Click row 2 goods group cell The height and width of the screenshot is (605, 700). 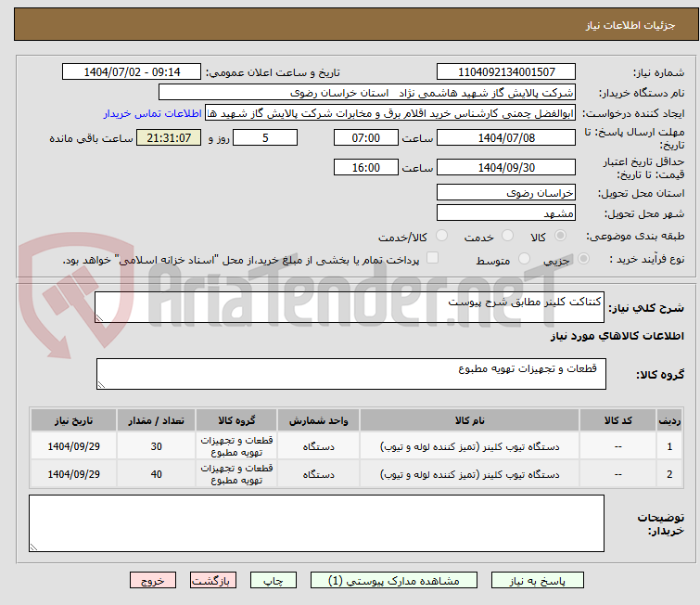[x=236, y=474]
